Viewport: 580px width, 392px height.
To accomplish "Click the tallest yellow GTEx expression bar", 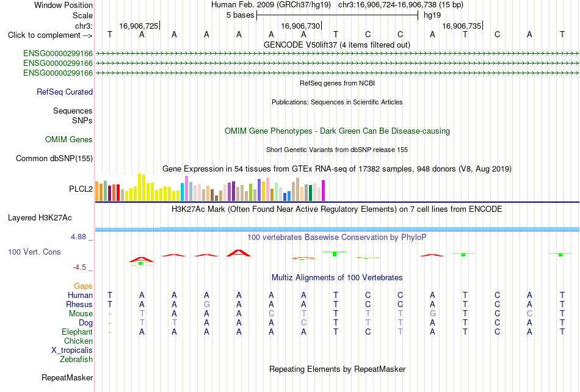I will point(139,187).
